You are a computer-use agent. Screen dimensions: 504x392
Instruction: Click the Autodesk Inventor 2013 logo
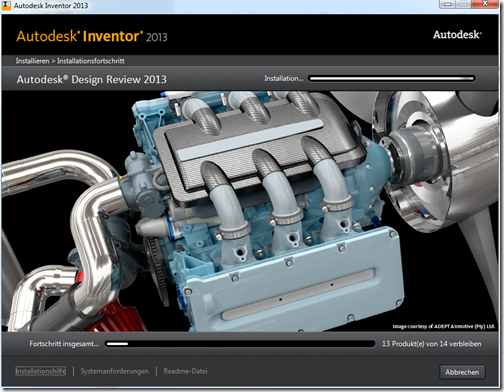point(92,36)
